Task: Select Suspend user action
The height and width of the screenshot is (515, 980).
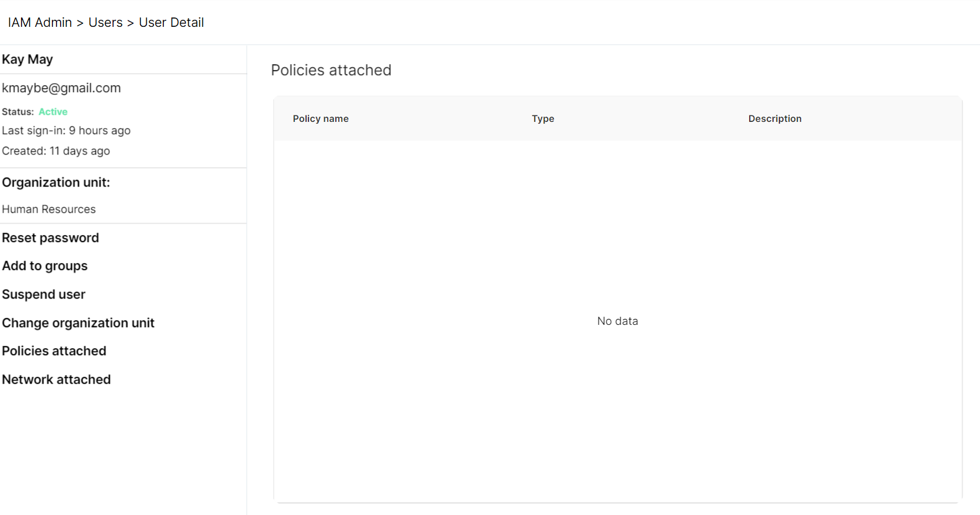Action: click(44, 295)
